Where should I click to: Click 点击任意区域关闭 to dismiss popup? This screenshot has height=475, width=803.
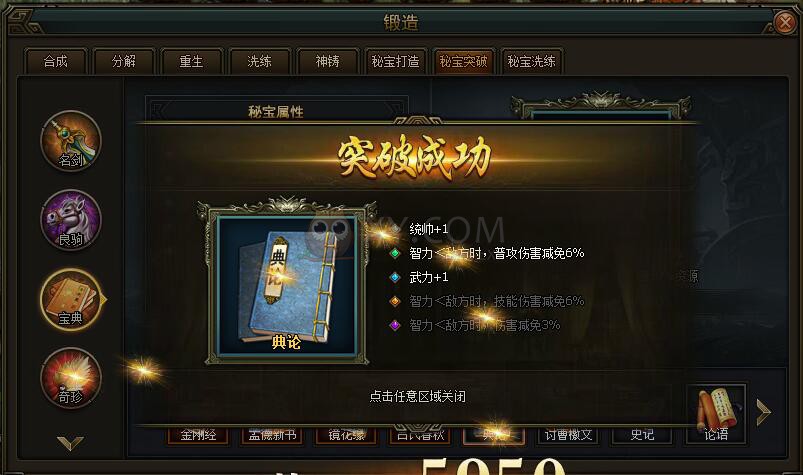[417, 396]
